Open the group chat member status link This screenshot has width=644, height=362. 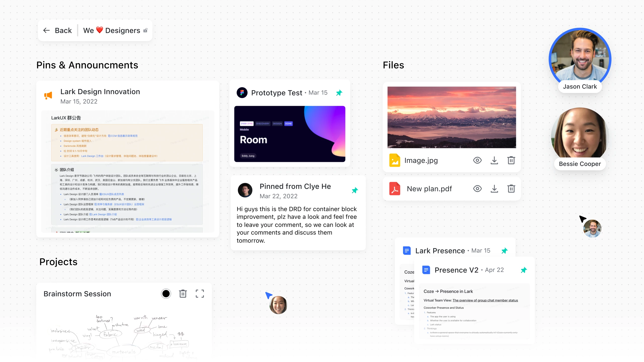(x=485, y=300)
